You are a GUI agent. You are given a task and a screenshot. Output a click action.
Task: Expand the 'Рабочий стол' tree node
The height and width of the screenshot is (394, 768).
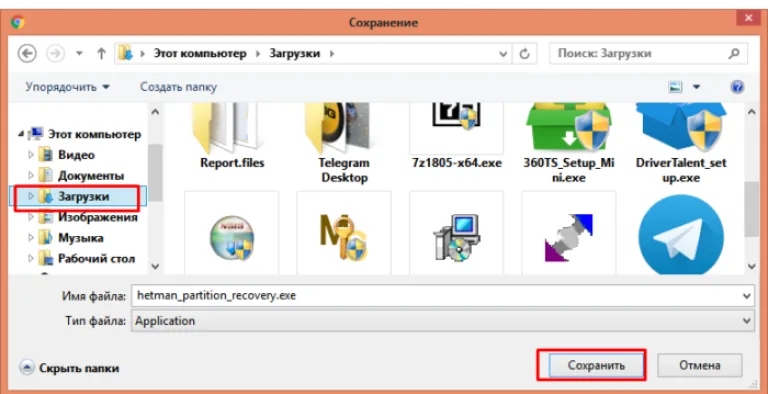click(x=31, y=258)
